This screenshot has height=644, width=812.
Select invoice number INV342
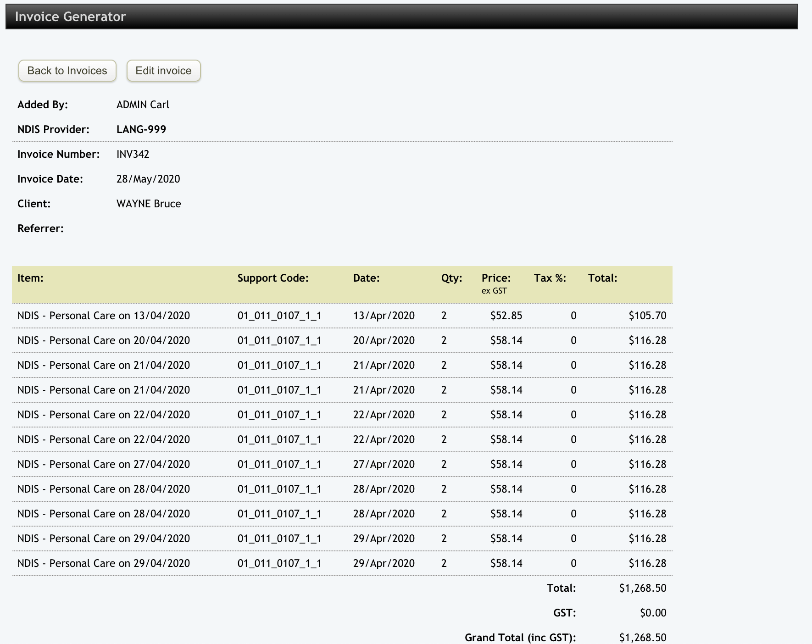tap(133, 154)
